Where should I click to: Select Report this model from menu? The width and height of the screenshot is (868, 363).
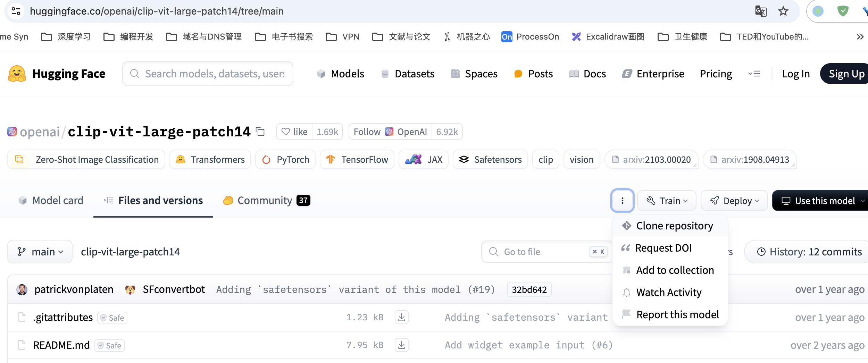coord(670,314)
